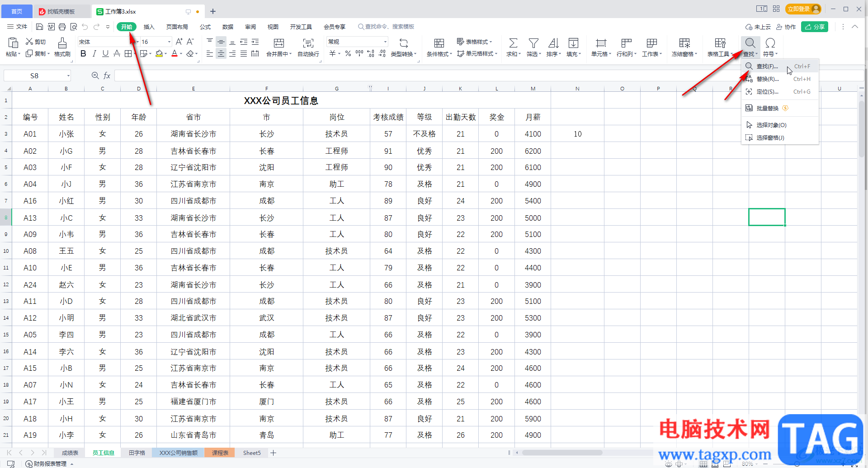The height and width of the screenshot is (468, 868).
Task: Click the Format Painter (格式刷) icon
Action: point(62,43)
